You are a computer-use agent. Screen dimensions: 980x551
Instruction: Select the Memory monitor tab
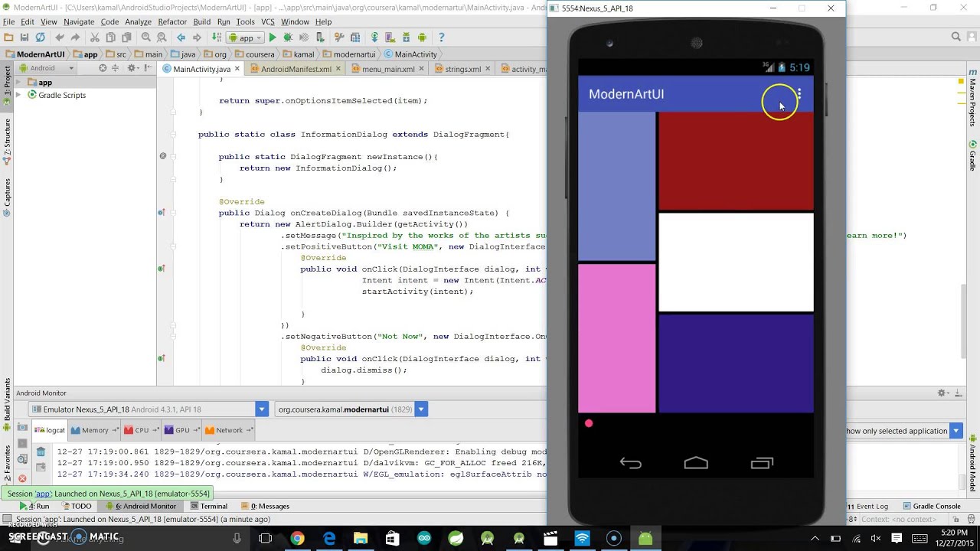click(95, 430)
